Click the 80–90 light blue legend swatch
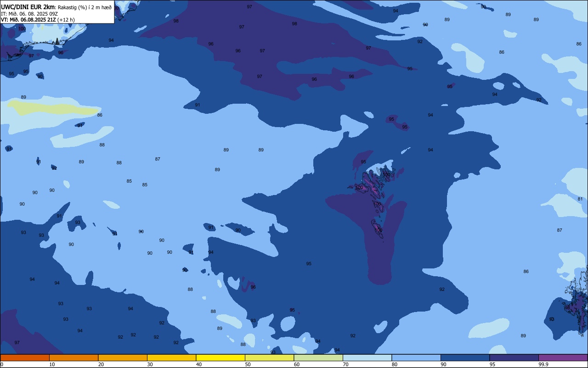The image size is (588, 368). (x=416, y=357)
